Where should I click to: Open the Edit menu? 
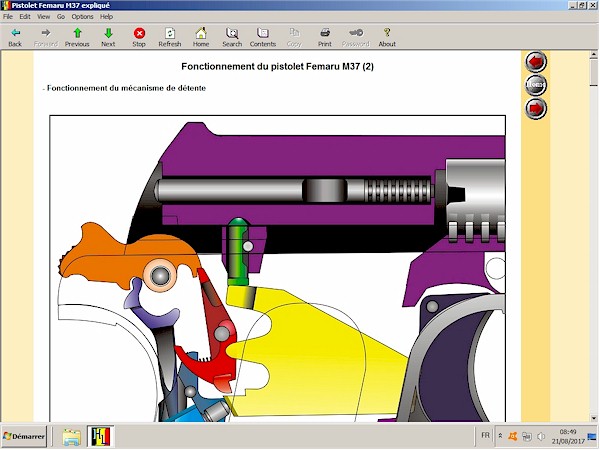[x=25, y=16]
